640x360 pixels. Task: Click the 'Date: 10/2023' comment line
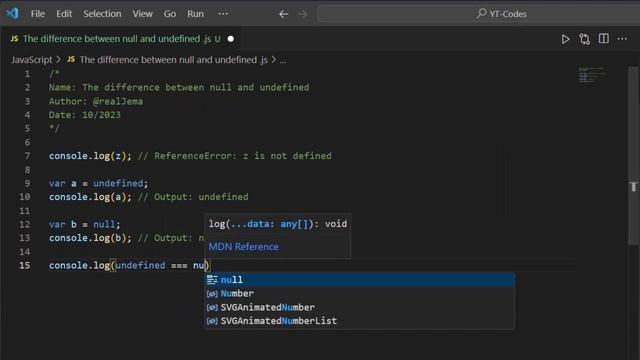[x=84, y=115]
